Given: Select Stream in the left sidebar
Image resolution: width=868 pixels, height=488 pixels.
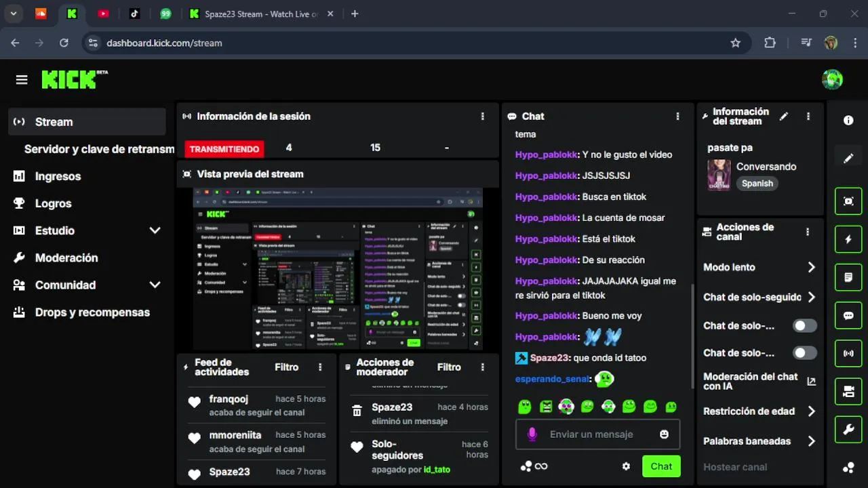Looking at the screenshot, I should pos(87,122).
